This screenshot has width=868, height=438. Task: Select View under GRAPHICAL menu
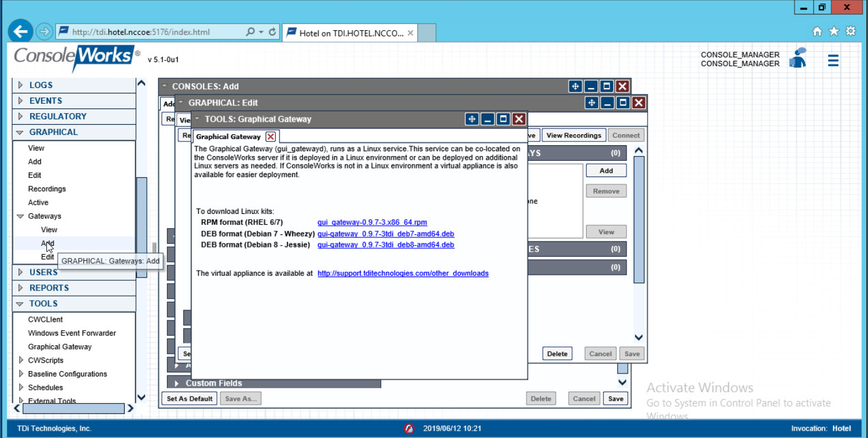(36, 148)
